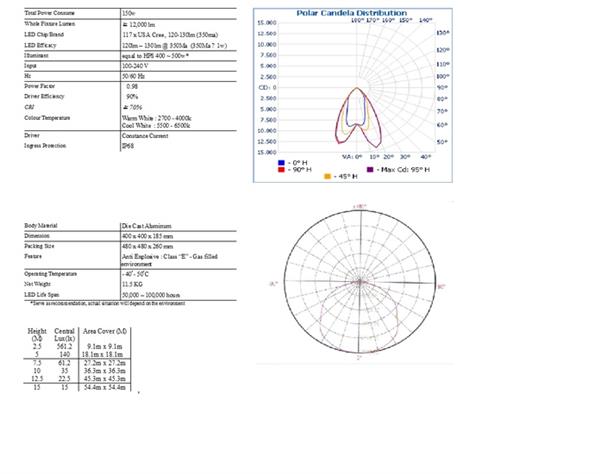The width and height of the screenshot is (600, 474).
Task: Select the '117 x USA Cree' chip value
Action: coord(170,35)
